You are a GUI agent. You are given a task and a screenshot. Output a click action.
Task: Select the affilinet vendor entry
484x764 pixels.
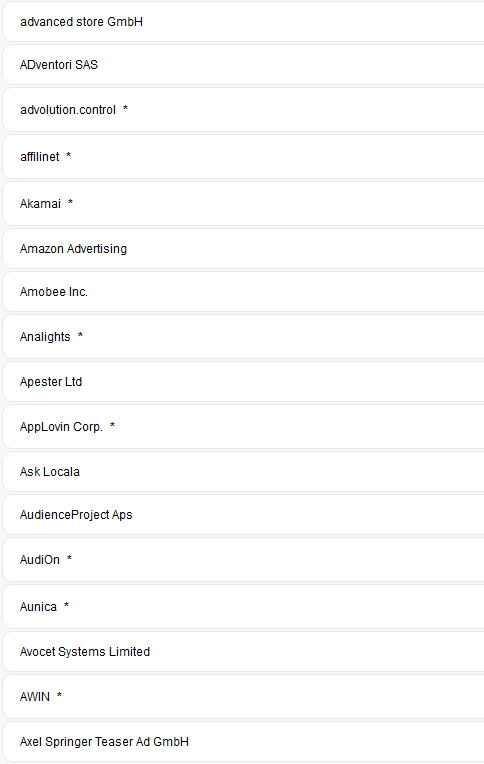[244, 156]
